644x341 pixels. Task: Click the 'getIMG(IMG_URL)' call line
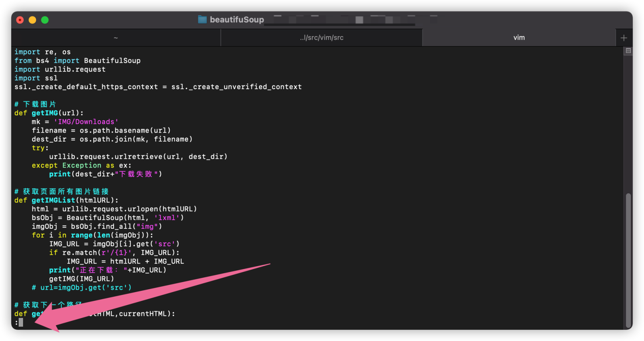(x=81, y=279)
